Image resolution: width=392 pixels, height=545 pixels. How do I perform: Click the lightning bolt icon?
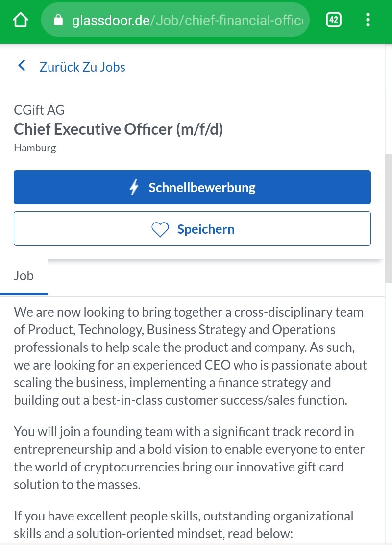pyautogui.click(x=134, y=187)
